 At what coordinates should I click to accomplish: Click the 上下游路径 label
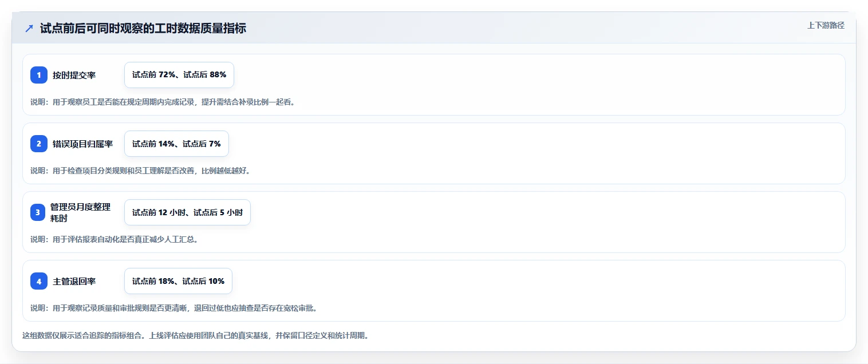[x=826, y=25]
